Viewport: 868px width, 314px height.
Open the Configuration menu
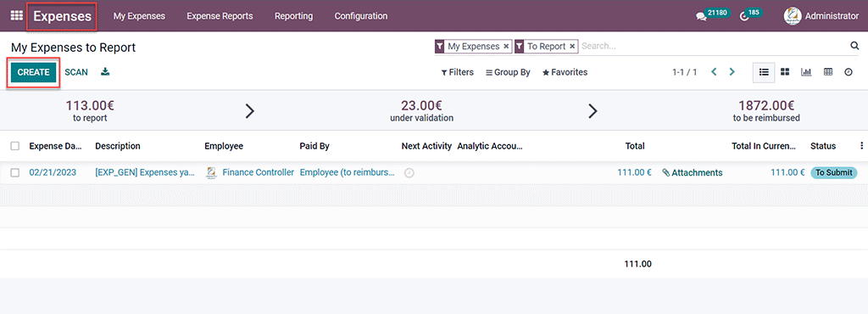361,16
